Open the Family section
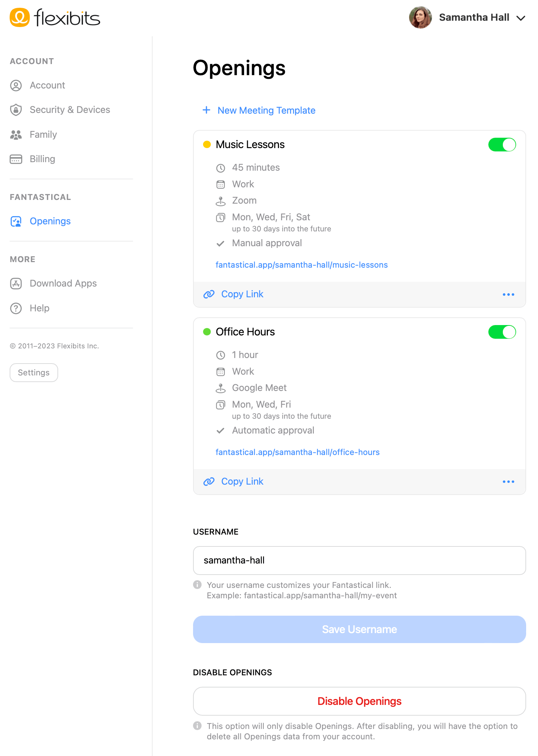 (x=43, y=135)
